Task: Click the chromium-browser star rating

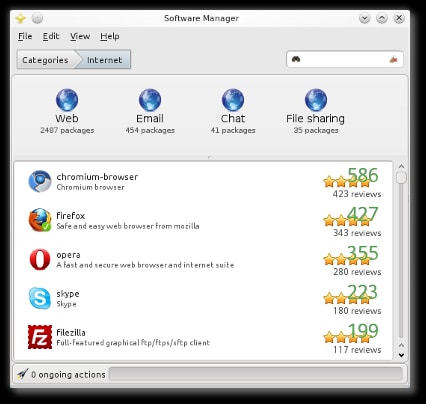Action: (x=347, y=182)
